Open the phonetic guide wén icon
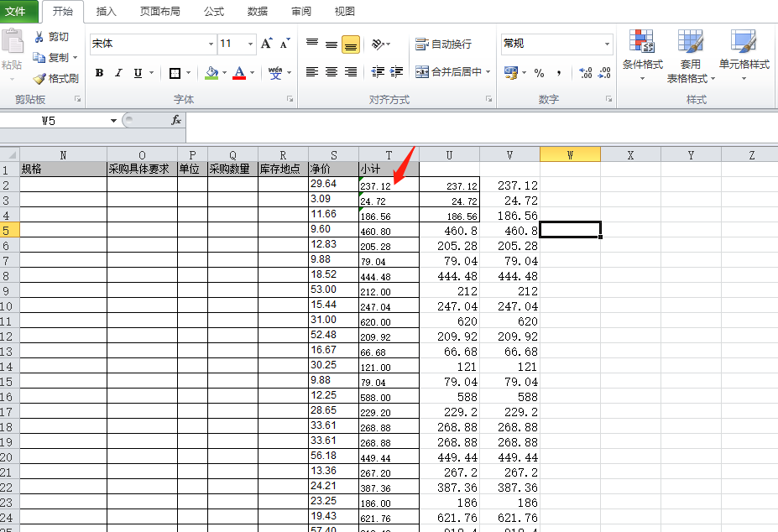Image resolution: width=778 pixels, height=532 pixels. 275,73
